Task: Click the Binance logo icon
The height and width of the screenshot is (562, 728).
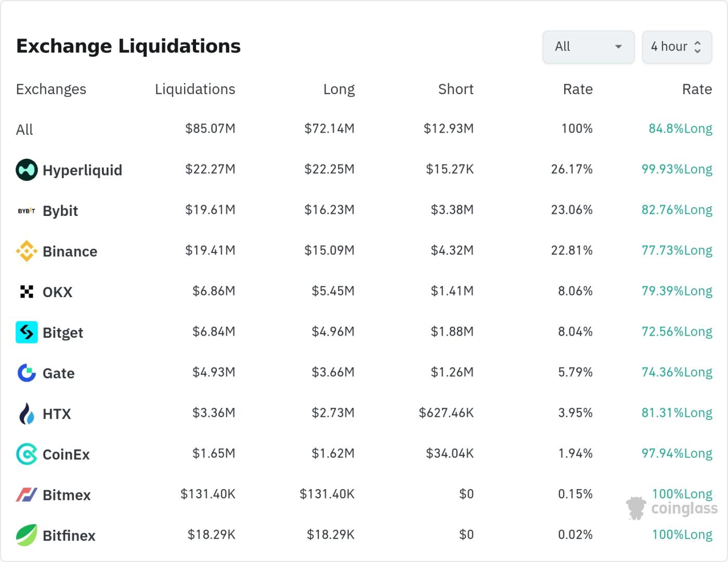Action: [26, 251]
